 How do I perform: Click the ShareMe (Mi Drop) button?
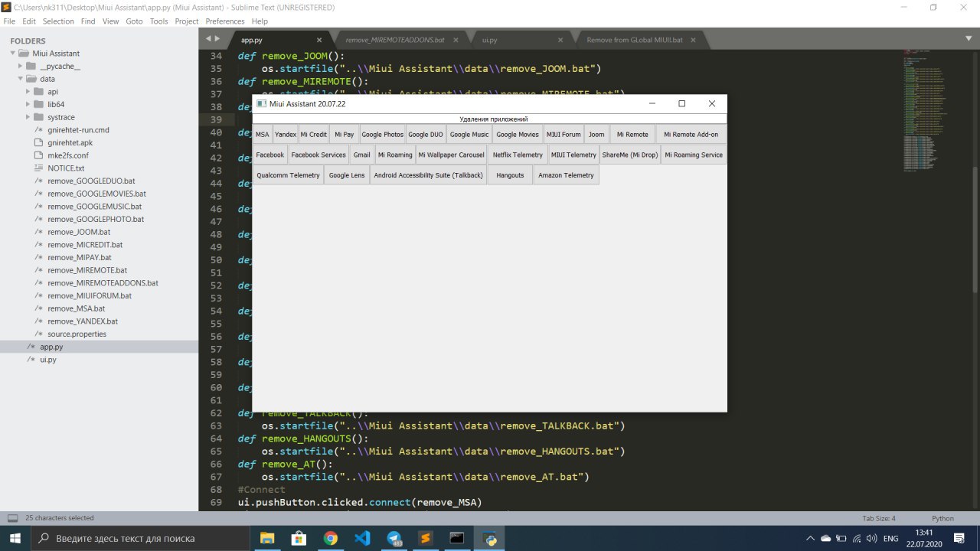tap(630, 155)
